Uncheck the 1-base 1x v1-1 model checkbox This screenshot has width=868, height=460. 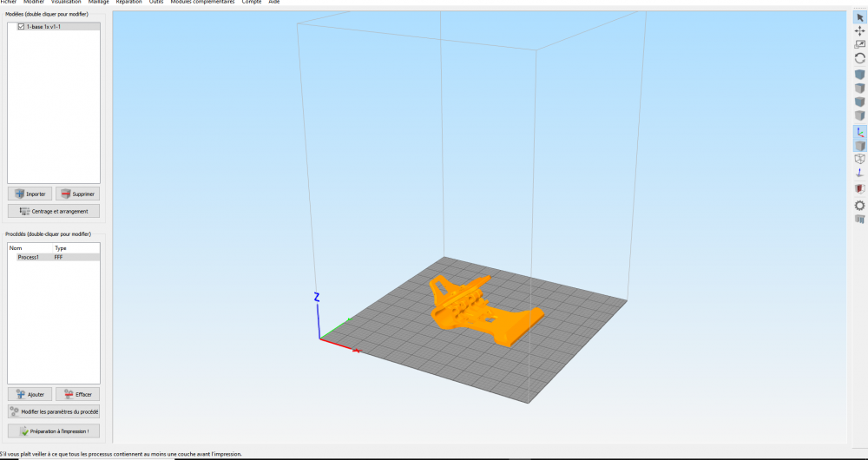(21, 27)
